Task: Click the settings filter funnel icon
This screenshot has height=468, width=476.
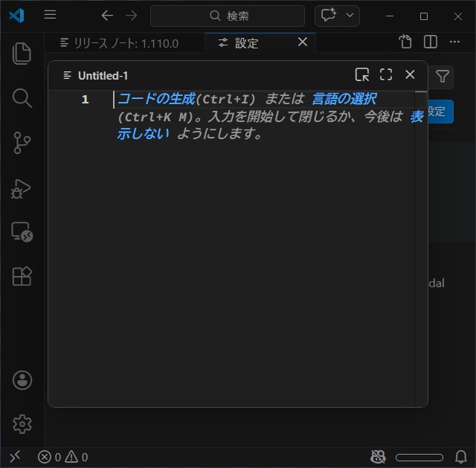Action: point(443,76)
